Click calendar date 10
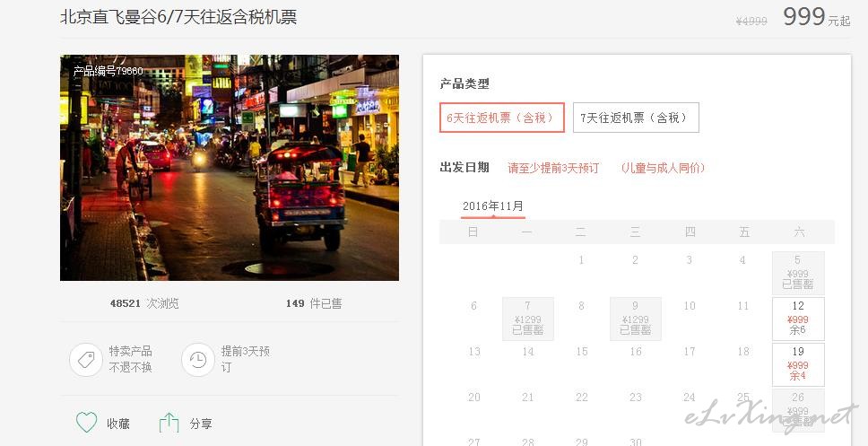Image resolution: width=868 pixels, height=446 pixels. point(690,306)
